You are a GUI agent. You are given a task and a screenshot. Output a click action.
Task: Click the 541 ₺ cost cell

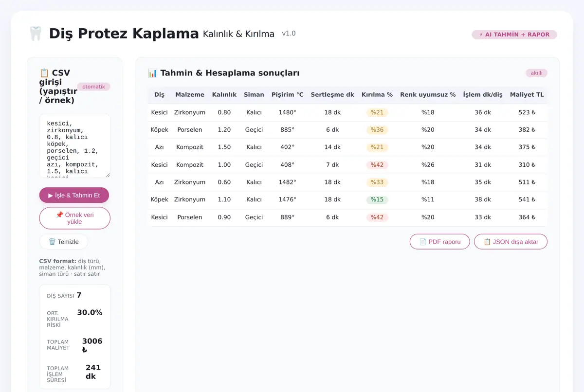[527, 199]
